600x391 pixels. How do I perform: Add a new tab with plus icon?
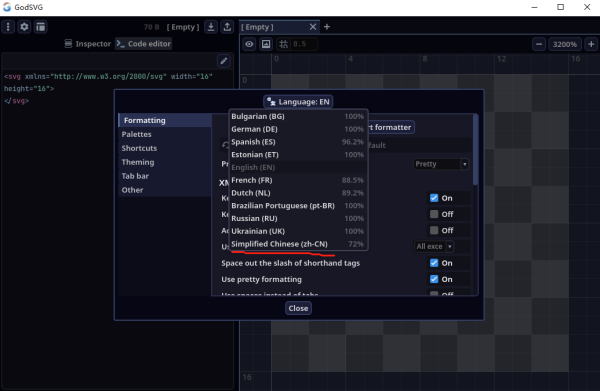[327, 27]
